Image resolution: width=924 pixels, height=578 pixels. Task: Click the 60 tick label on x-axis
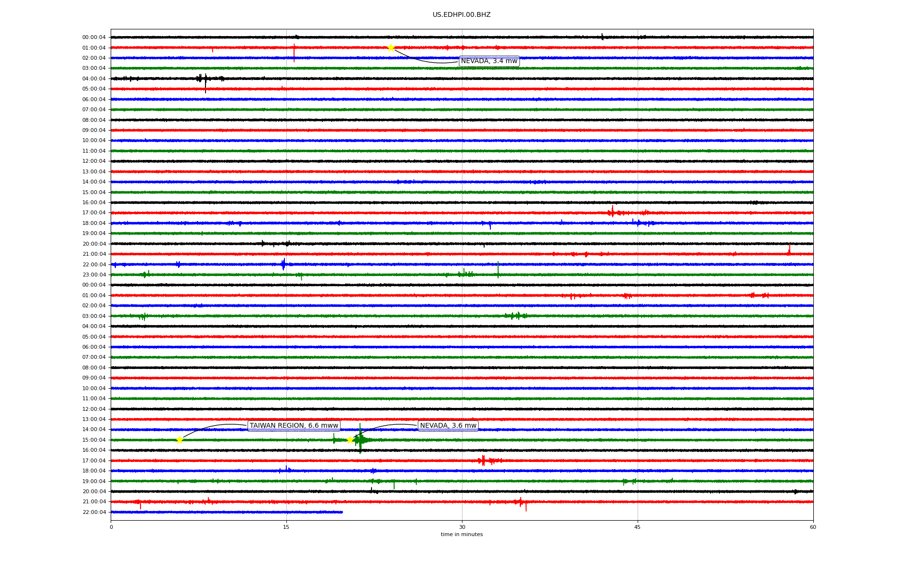[x=813, y=527]
